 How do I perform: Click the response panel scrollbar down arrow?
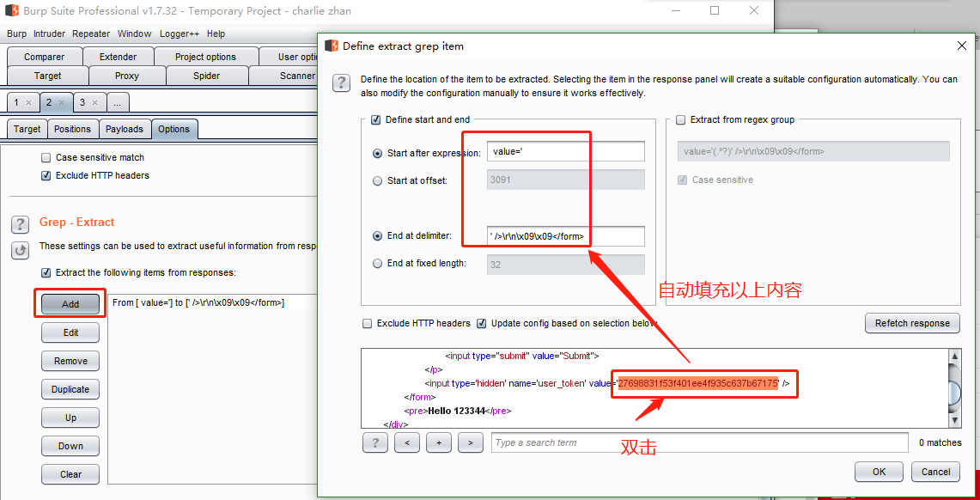click(x=953, y=421)
